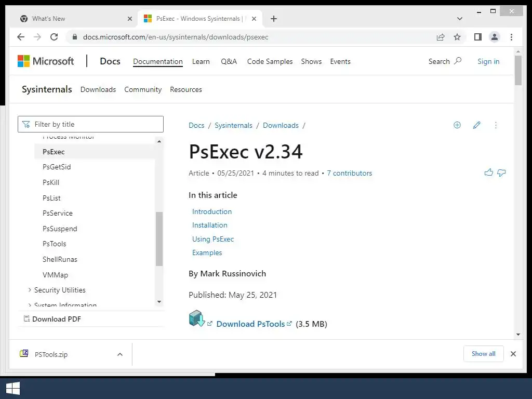Close the What's New tab
The image size is (532, 399).
pos(129,19)
